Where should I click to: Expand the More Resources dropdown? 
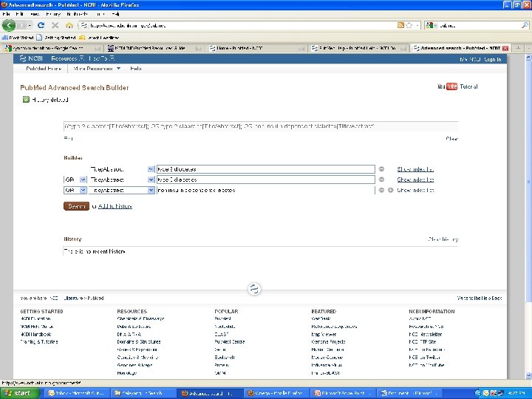(x=97, y=68)
